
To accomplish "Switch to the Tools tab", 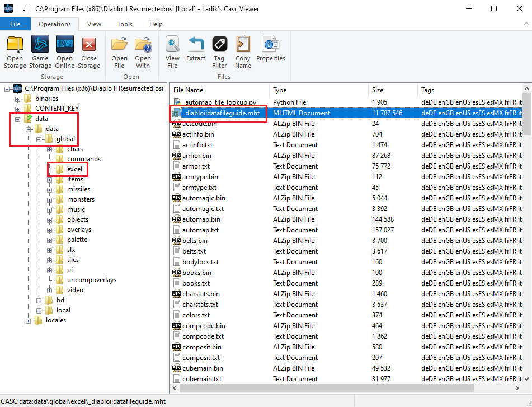I will 125,24.
